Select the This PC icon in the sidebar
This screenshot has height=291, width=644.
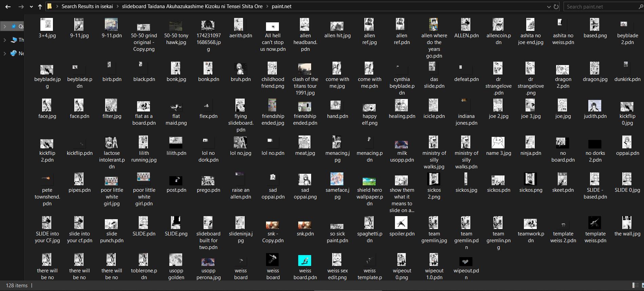point(14,40)
